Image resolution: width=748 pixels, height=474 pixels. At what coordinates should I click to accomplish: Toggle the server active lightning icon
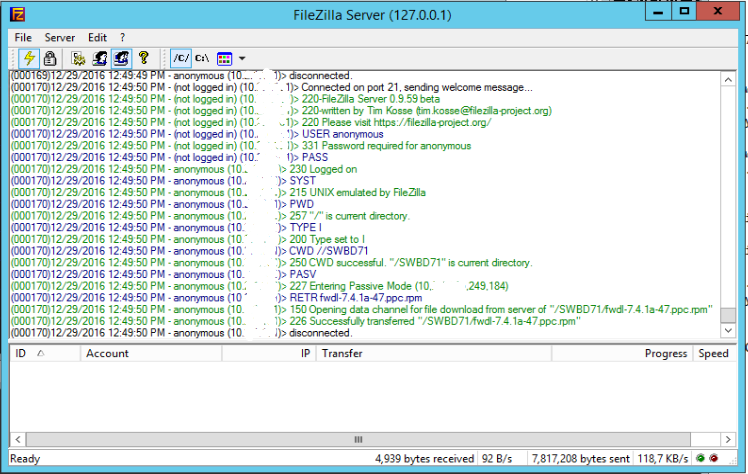[x=29, y=58]
